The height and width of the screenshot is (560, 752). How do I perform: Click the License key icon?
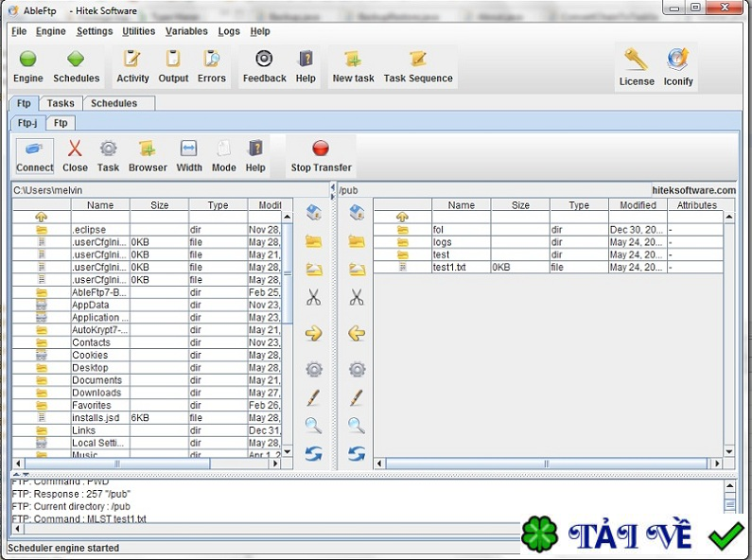[636, 68]
